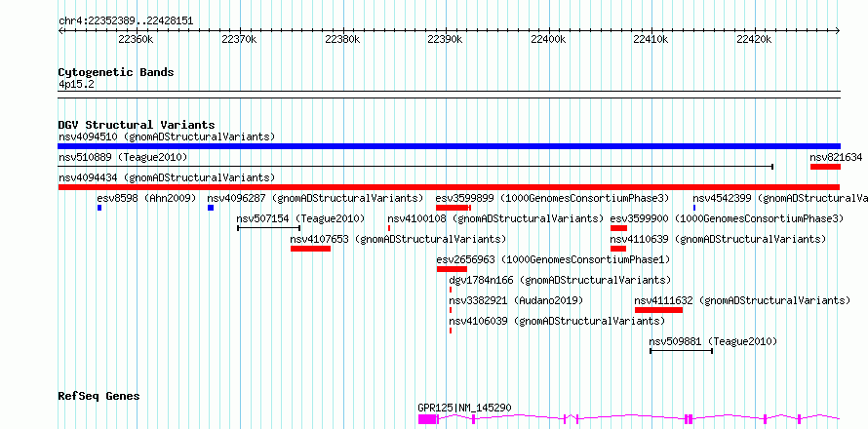Click the 22420k ruler tick label
Screen dimensions: 868x429
pos(754,40)
